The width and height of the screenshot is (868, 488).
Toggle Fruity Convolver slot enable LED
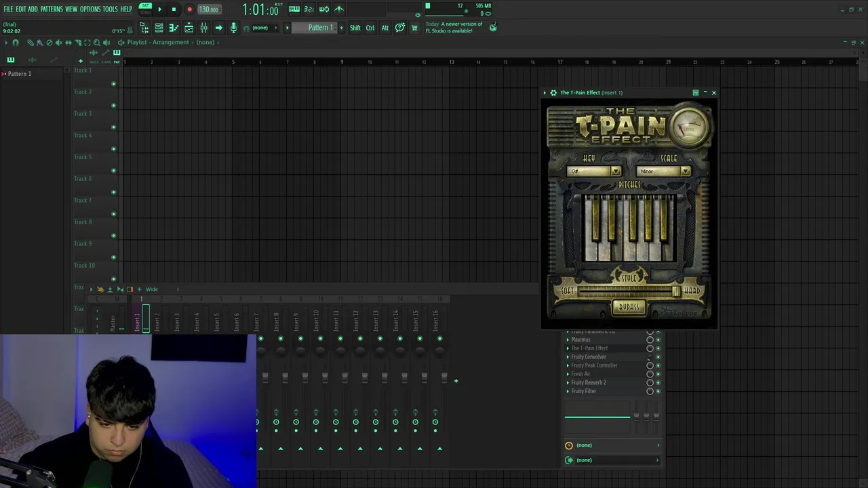coord(657,357)
